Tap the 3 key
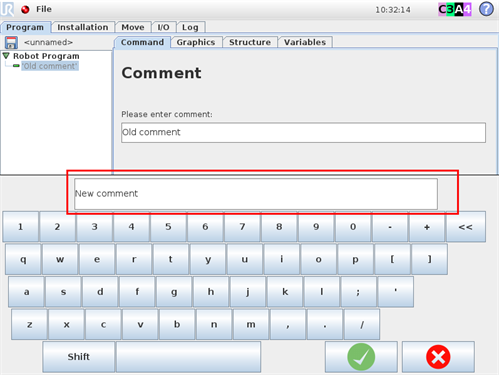This screenshot has height=375, width=499. (95, 227)
